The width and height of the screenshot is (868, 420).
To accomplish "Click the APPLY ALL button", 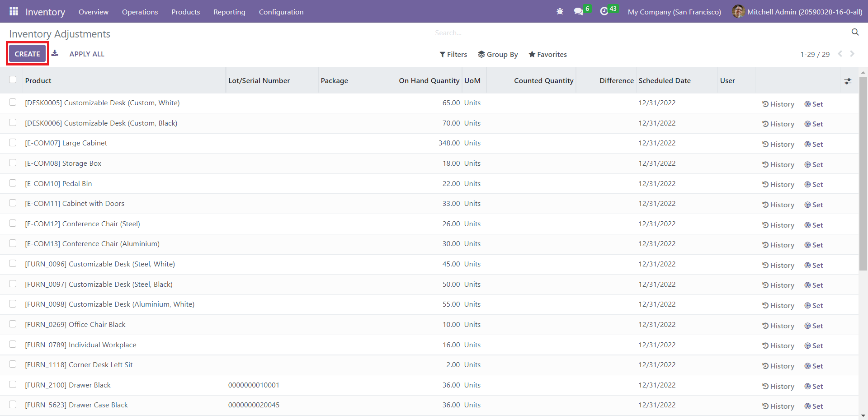I will click(87, 54).
